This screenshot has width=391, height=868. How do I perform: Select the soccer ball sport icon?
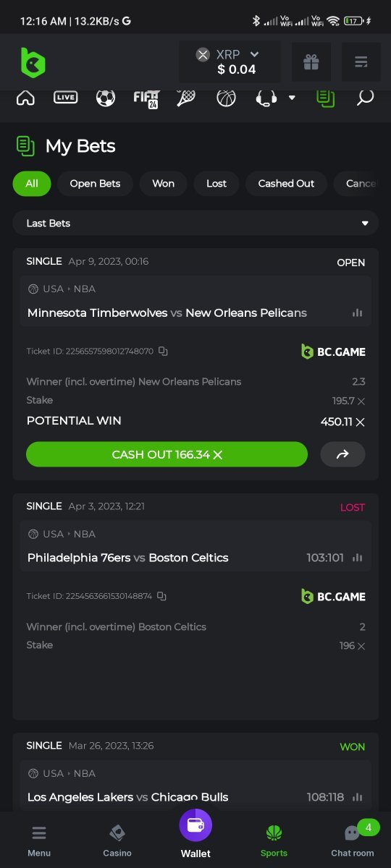click(106, 98)
